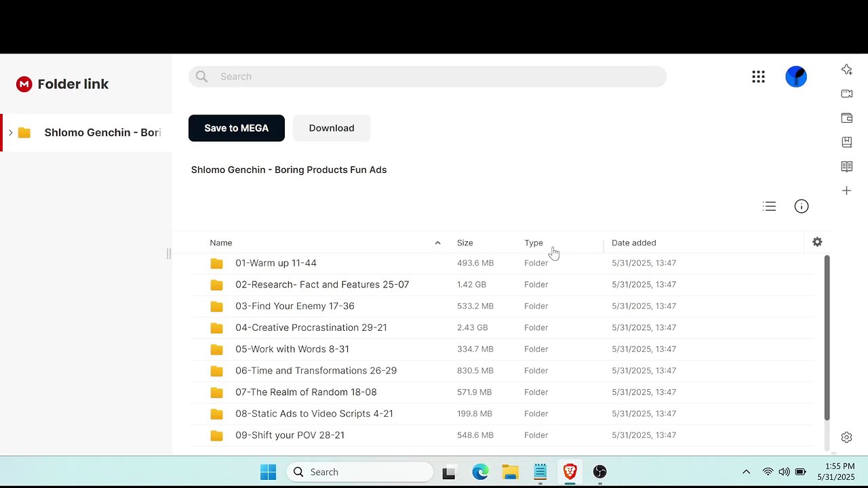Image resolution: width=868 pixels, height=488 pixels.
Task: Click the sidebar resize handle
Action: pos(169,254)
